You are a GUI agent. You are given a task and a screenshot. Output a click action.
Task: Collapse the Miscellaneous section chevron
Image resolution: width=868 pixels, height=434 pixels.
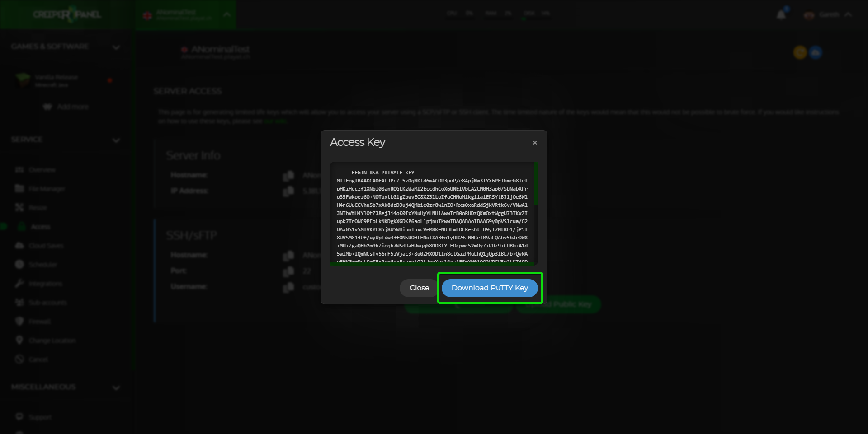(x=116, y=387)
